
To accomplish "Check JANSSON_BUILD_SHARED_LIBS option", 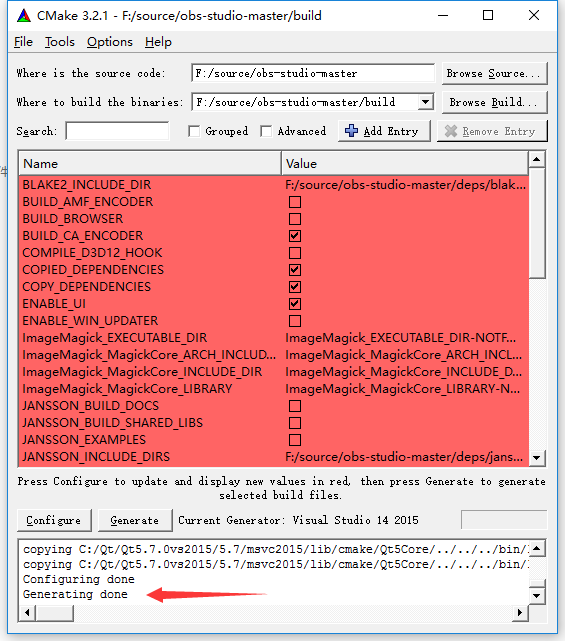I will (295, 423).
